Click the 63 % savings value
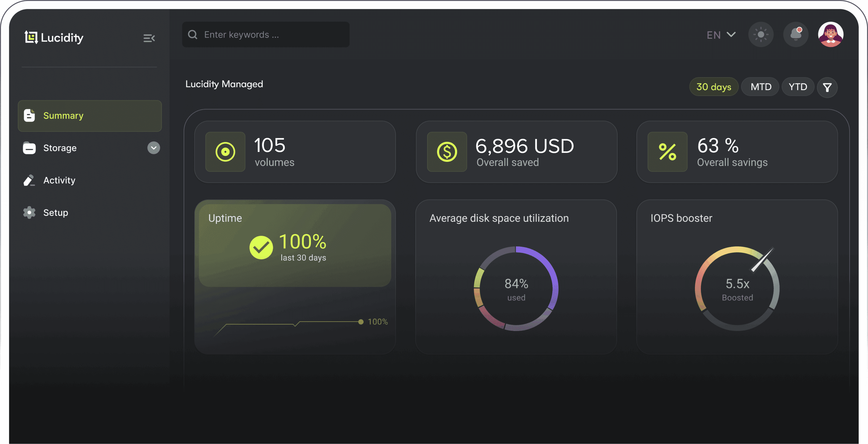This screenshot has width=868, height=444. (x=718, y=145)
